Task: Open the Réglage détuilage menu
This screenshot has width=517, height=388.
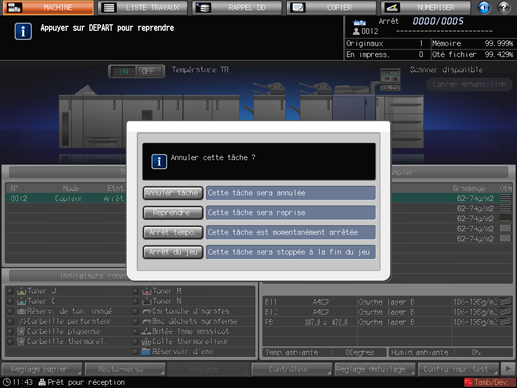Action: coord(375,369)
